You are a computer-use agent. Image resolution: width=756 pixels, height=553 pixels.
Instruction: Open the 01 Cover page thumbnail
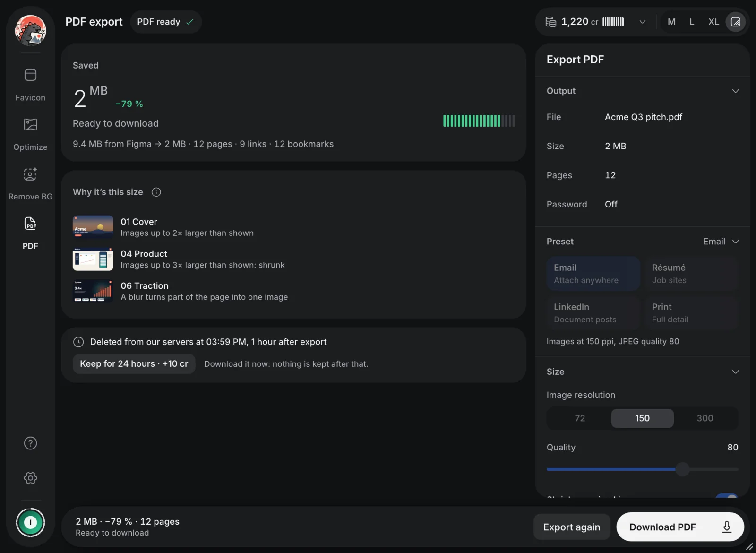93,227
